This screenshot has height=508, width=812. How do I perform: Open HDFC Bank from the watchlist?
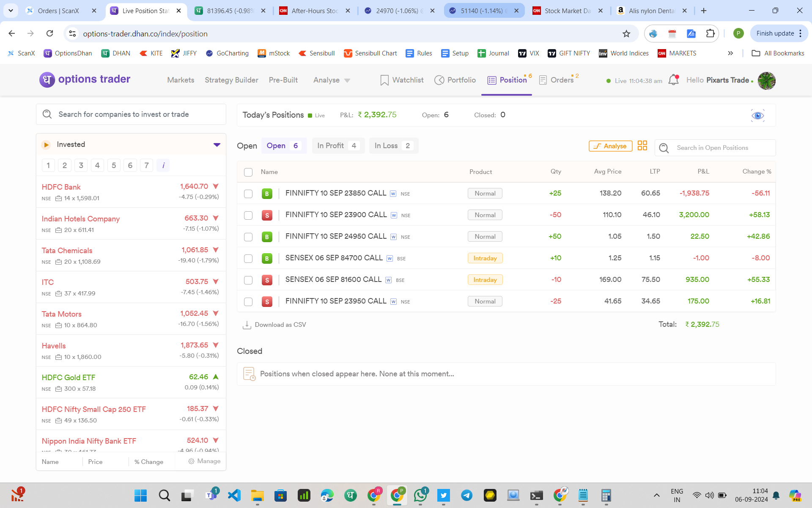131,192
